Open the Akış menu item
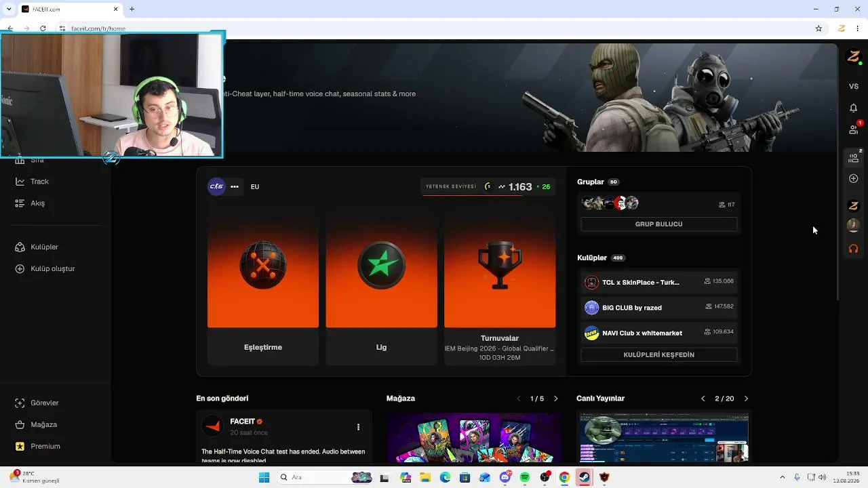868x488 pixels. [37, 203]
